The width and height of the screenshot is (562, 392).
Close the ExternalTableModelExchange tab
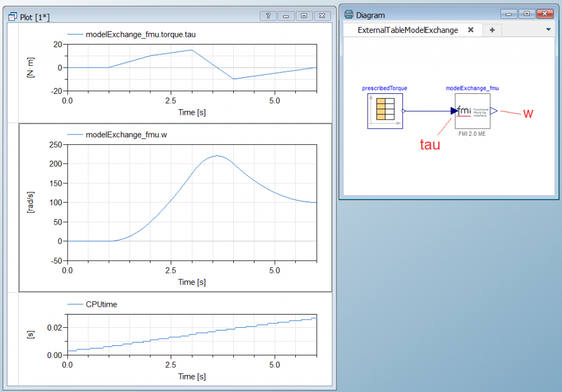click(x=470, y=30)
